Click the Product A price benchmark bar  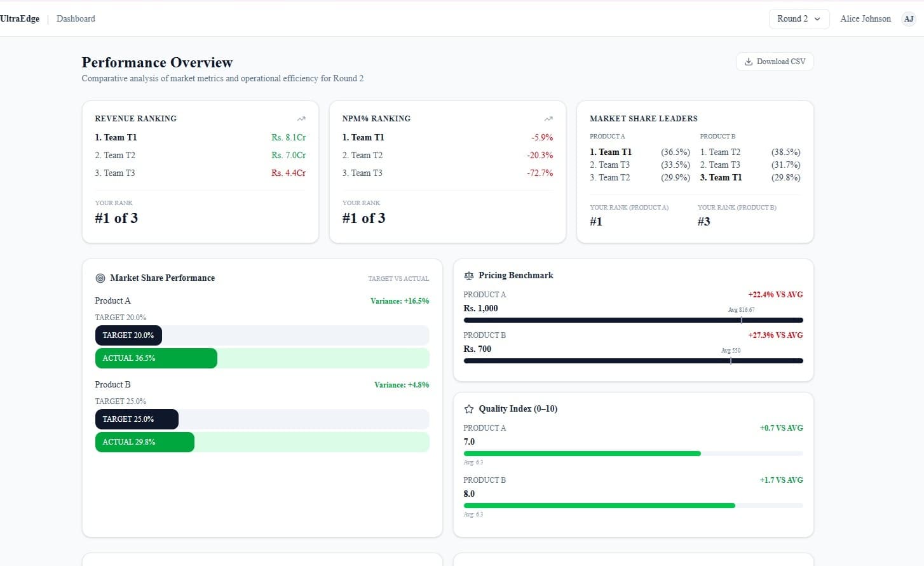[633, 320]
